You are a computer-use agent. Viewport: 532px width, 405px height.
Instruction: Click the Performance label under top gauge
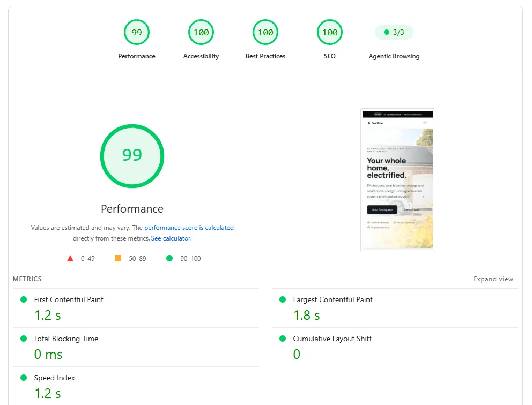click(x=137, y=56)
